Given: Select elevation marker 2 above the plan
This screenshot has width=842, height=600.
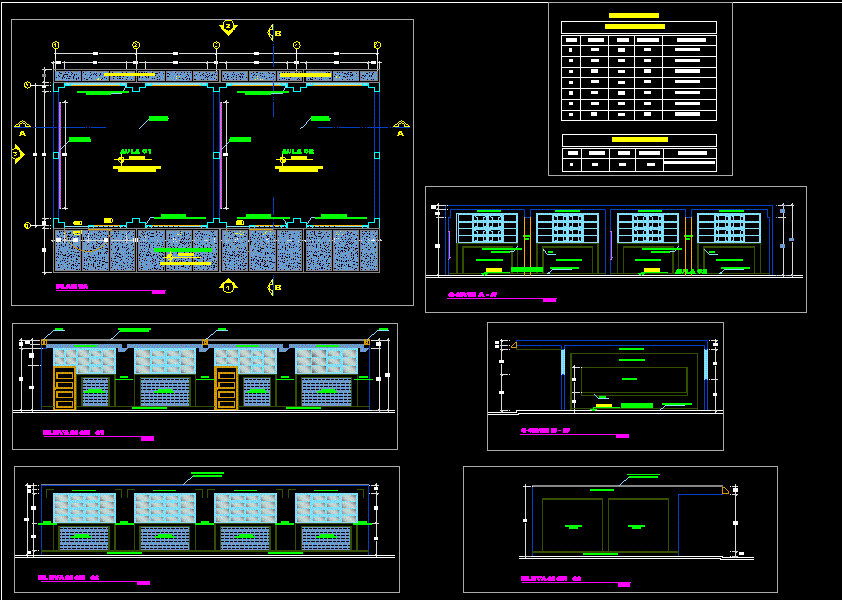Looking at the screenshot, I should click(228, 28).
